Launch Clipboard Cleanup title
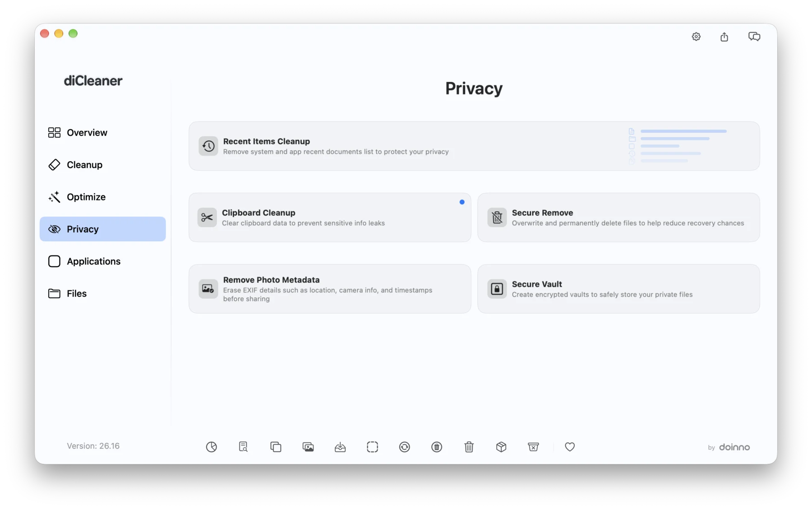Screen dimensions: 812x510 coord(258,213)
